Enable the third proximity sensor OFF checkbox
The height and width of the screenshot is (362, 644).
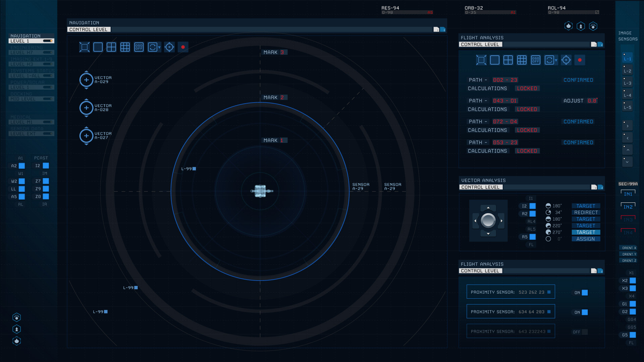tap(585, 332)
